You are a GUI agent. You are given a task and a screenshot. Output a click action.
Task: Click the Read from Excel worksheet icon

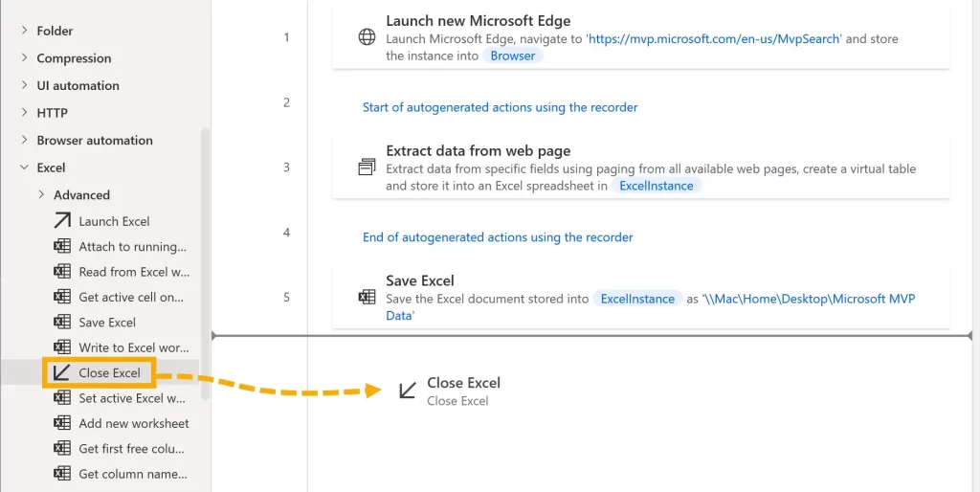pos(62,272)
